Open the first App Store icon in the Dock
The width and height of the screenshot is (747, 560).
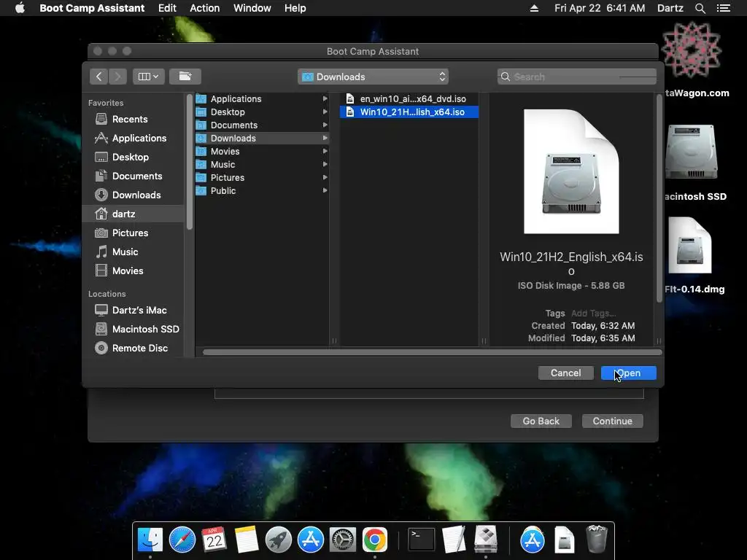[x=311, y=540]
